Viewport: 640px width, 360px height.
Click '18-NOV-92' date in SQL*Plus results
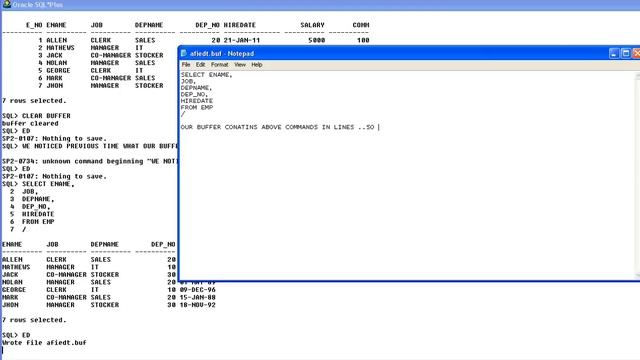point(198,305)
